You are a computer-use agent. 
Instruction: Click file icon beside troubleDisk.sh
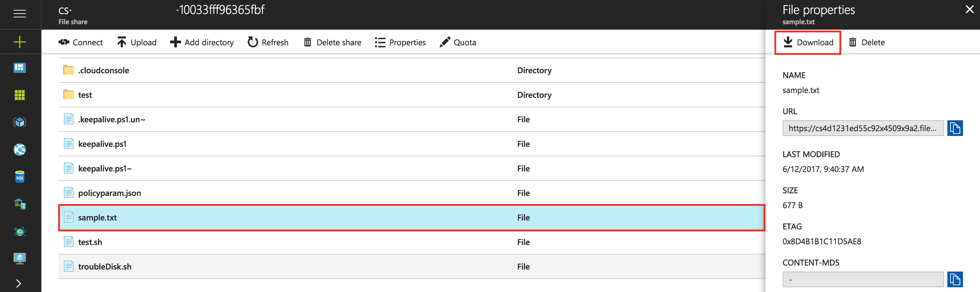[68, 266]
